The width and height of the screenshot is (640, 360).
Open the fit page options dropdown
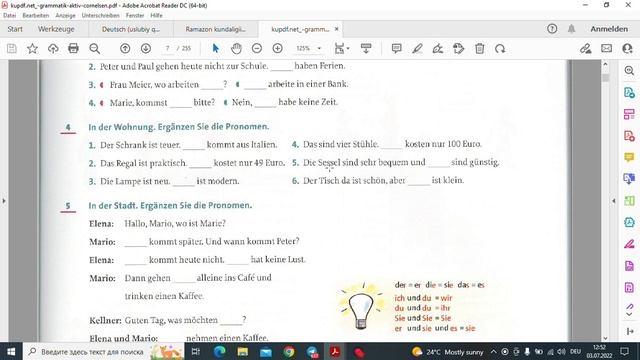[x=342, y=49]
